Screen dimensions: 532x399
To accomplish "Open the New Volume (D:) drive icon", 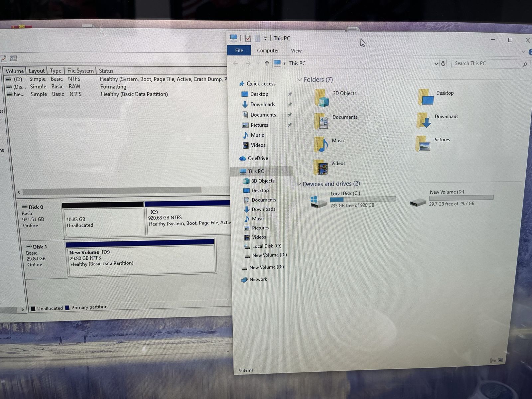I will click(418, 202).
